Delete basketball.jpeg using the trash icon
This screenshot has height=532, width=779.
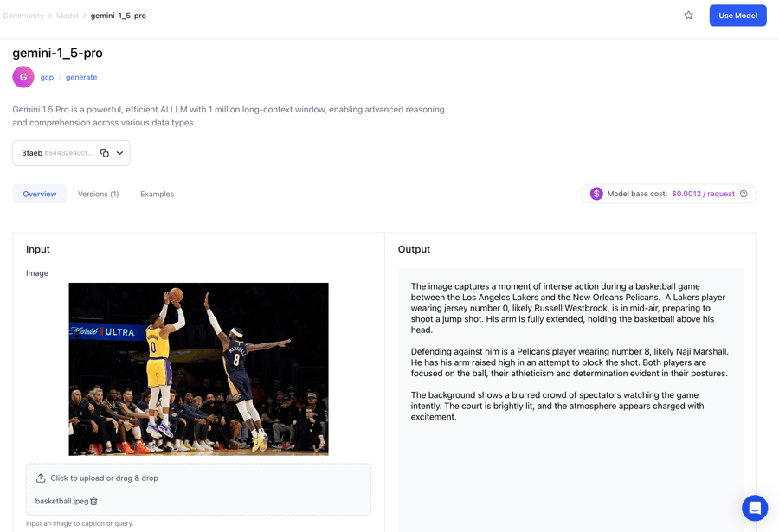(x=94, y=501)
